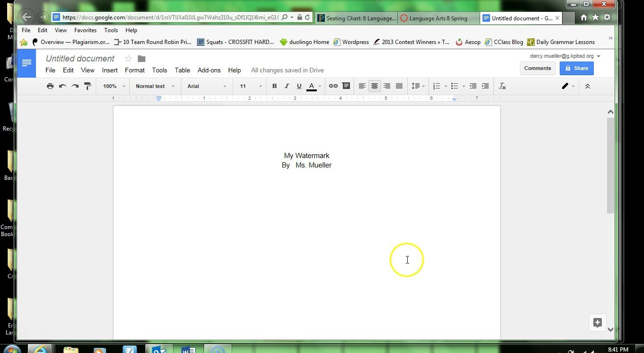Open the Insert menu in Docs
The height and width of the screenshot is (353, 644).
[110, 70]
